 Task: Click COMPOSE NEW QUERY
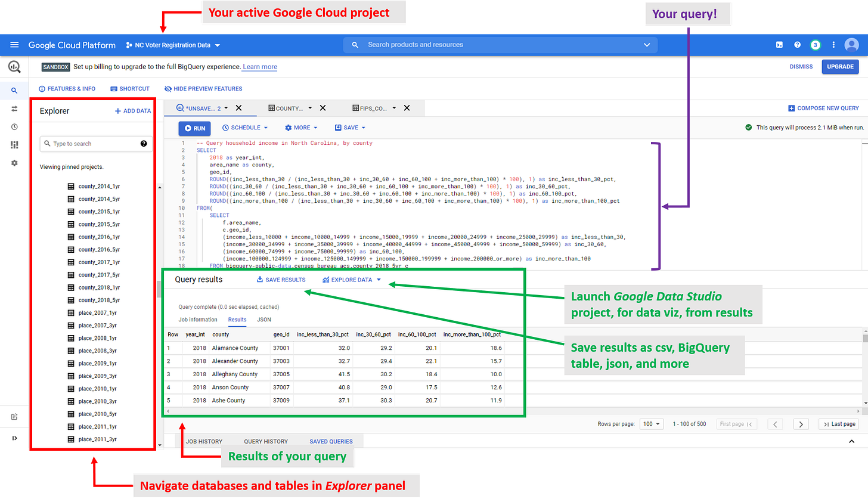click(x=823, y=109)
